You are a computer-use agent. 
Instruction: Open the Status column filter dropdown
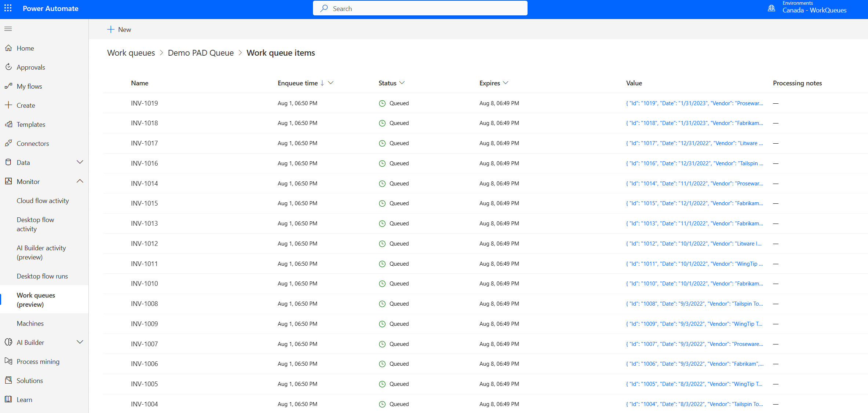click(402, 83)
